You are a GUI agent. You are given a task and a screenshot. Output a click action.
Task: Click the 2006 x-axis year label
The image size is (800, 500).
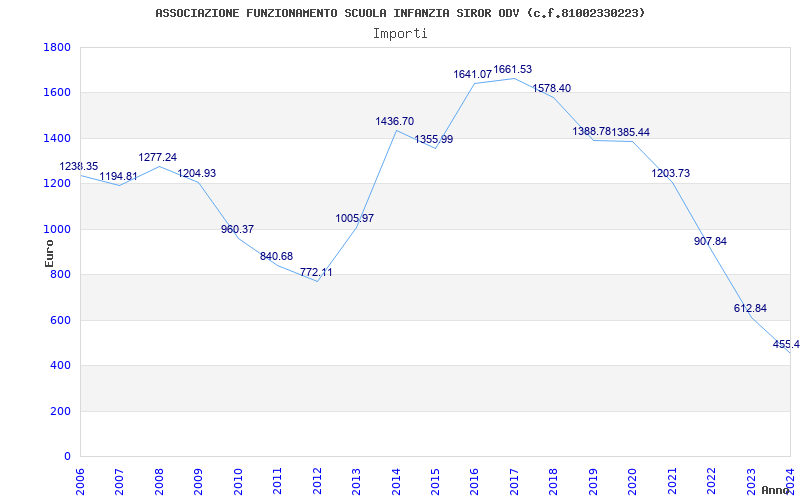(80, 482)
